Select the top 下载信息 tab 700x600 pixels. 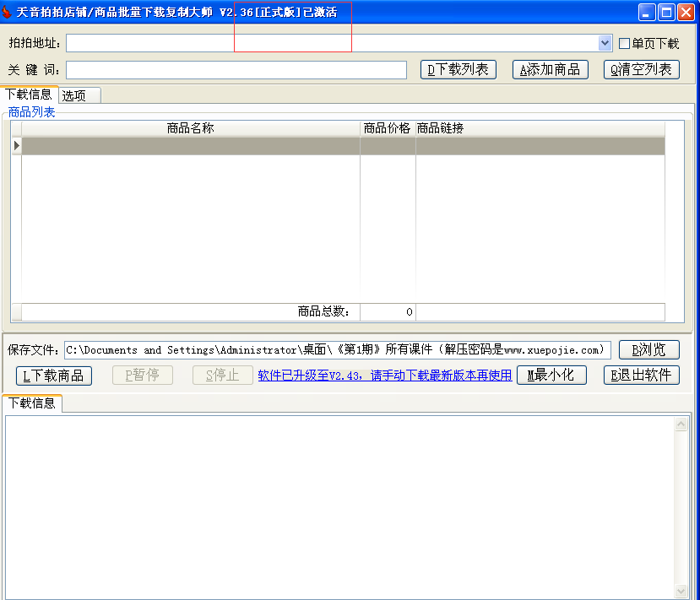[x=30, y=95]
